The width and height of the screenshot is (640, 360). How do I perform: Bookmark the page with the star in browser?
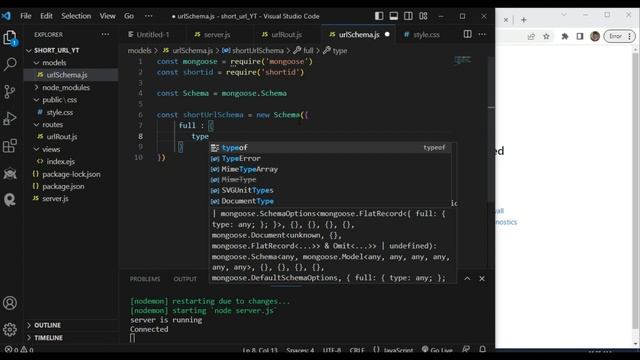pos(546,36)
